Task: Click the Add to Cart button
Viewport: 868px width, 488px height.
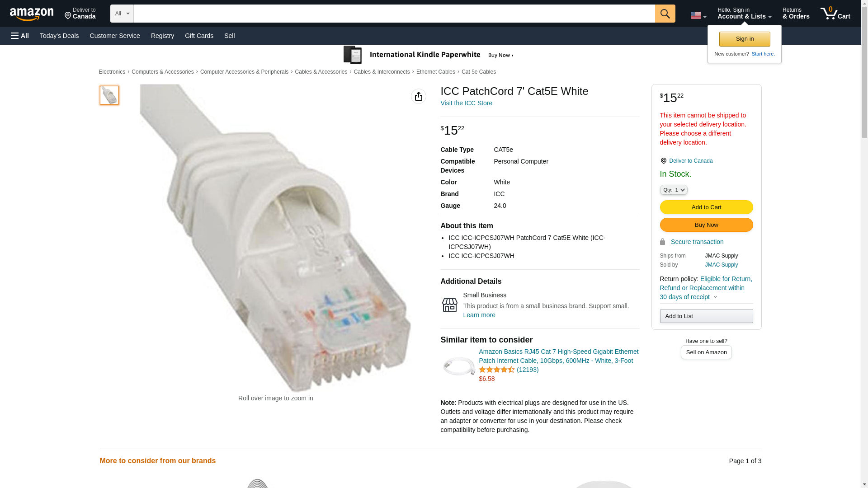Action: (706, 207)
